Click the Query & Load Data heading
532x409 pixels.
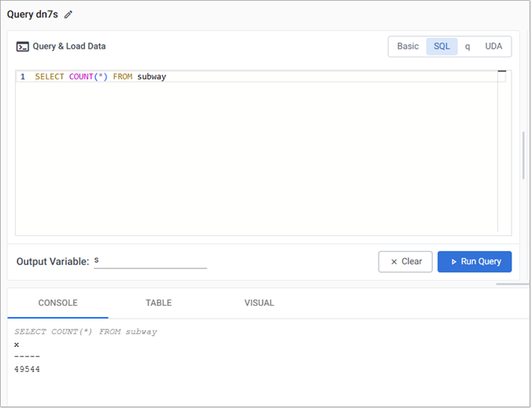click(x=69, y=46)
